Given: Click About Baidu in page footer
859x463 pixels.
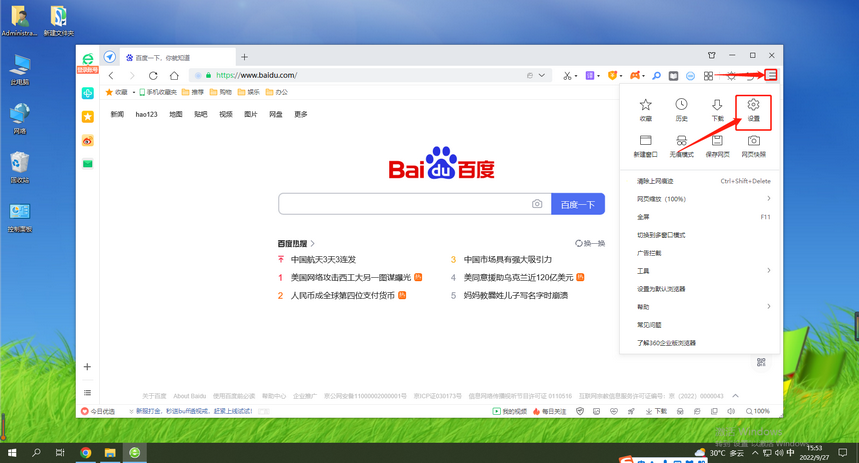Looking at the screenshot, I should [x=190, y=396].
